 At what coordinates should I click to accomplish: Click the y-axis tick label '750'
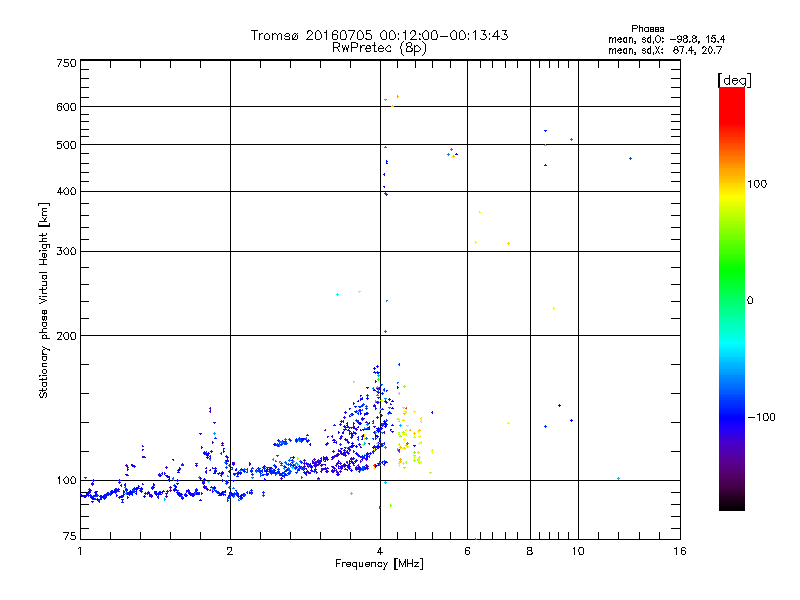(x=66, y=63)
